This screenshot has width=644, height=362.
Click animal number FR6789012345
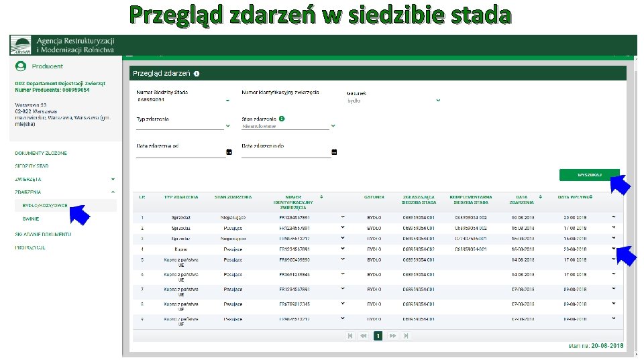(294, 304)
